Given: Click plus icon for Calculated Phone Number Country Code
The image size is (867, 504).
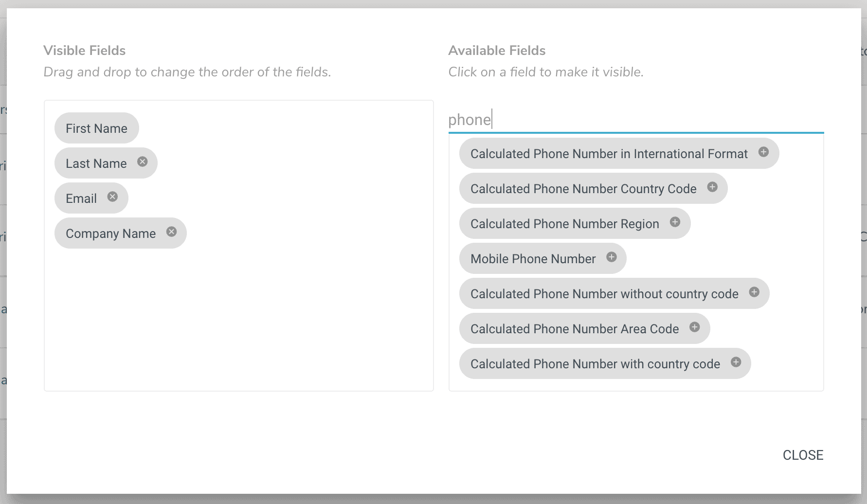Looking at the screenshot, I should point(712,187).
